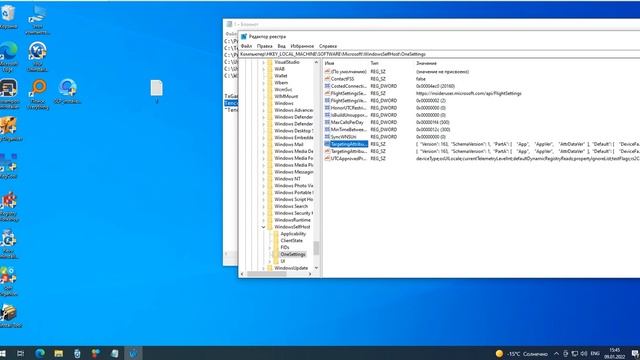The width and height of the screenshot is (640, 360).
Task: Click the UTCApprovedPr... string icon
Action: pos(327,158)
